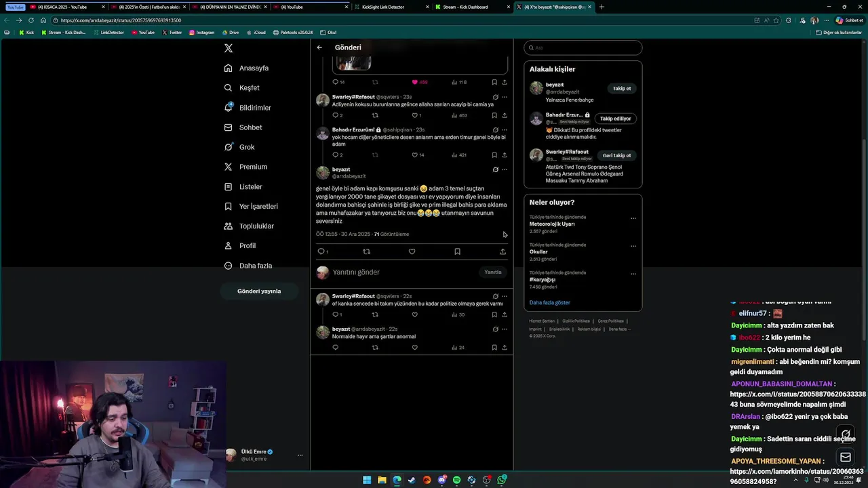Switch to Stream - Kick Dashboard tab
Viewport: 868px width, 488px height.
[x=473, y=7]
